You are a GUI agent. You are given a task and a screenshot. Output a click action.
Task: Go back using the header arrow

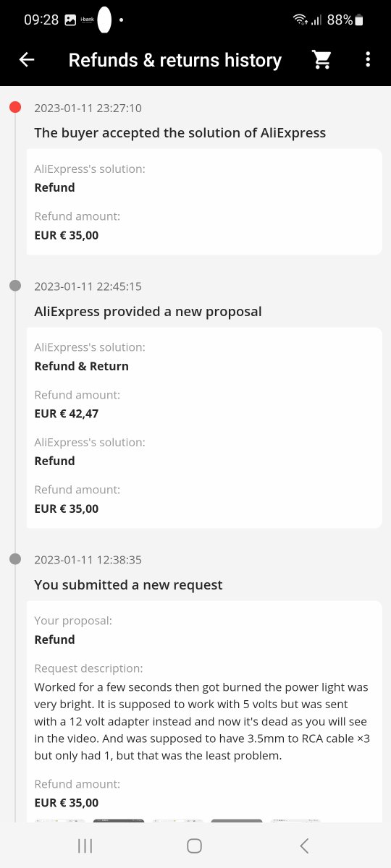coord(27,60)
